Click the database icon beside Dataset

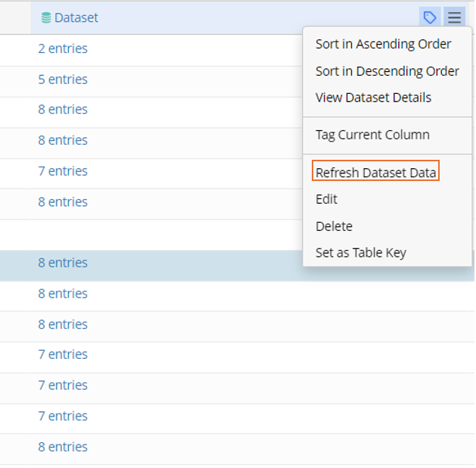(46, 17)
